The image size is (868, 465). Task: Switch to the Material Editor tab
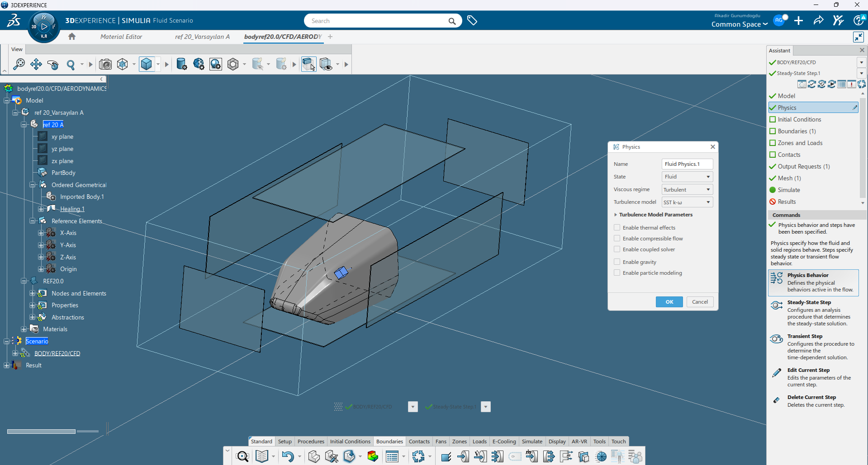[121, 37]
